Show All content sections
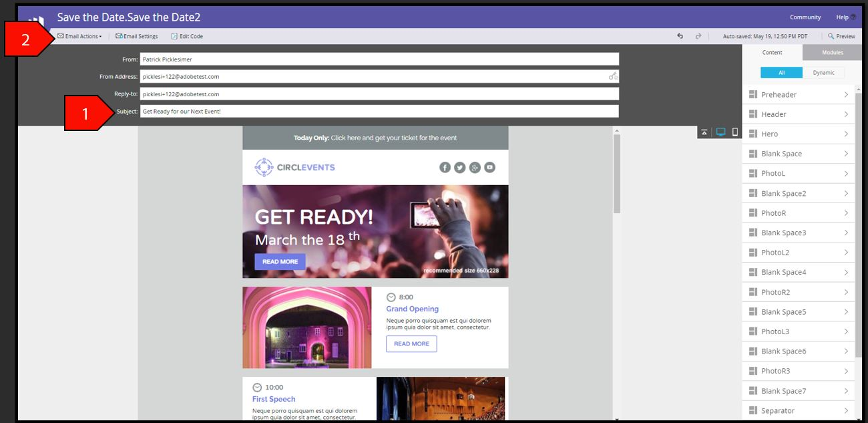868x423 pixels. [781, 73]
